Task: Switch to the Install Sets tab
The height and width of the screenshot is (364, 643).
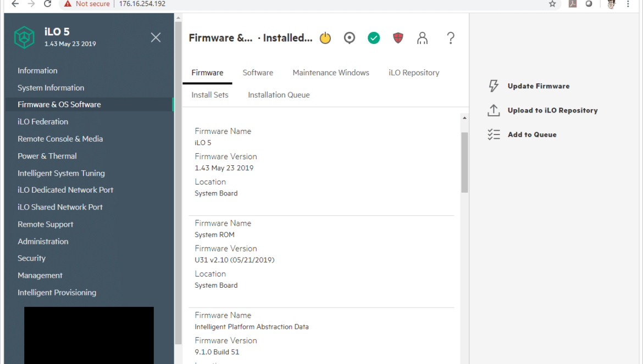Action: click(210, 95)
